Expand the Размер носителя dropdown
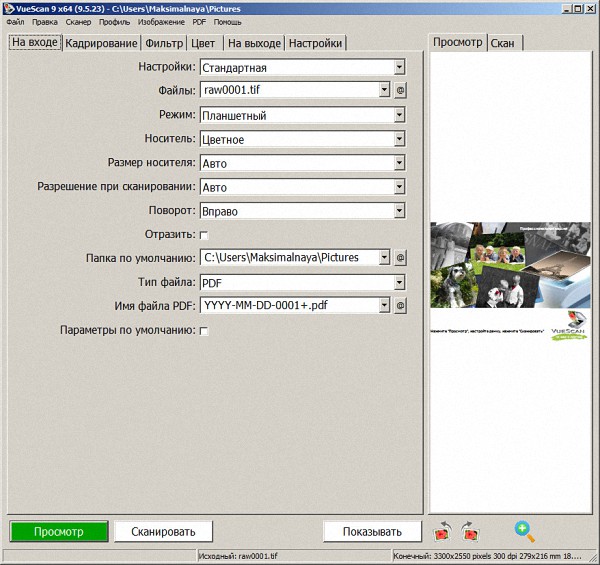The height and width of the screenshot is (565, 600). click(x=399, y=163)
